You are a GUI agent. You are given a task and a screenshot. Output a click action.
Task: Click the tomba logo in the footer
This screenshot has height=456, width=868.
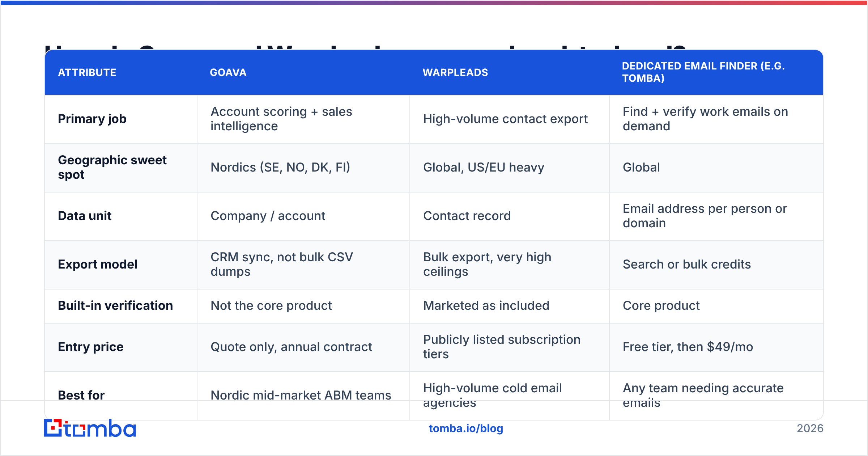[90, 428]
